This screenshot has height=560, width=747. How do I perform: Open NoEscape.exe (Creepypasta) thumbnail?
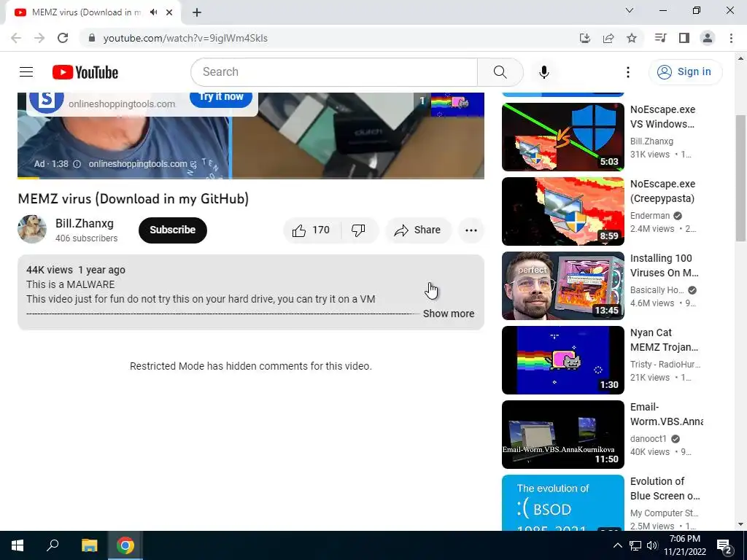pyautogui.click(x=562, y=211)
